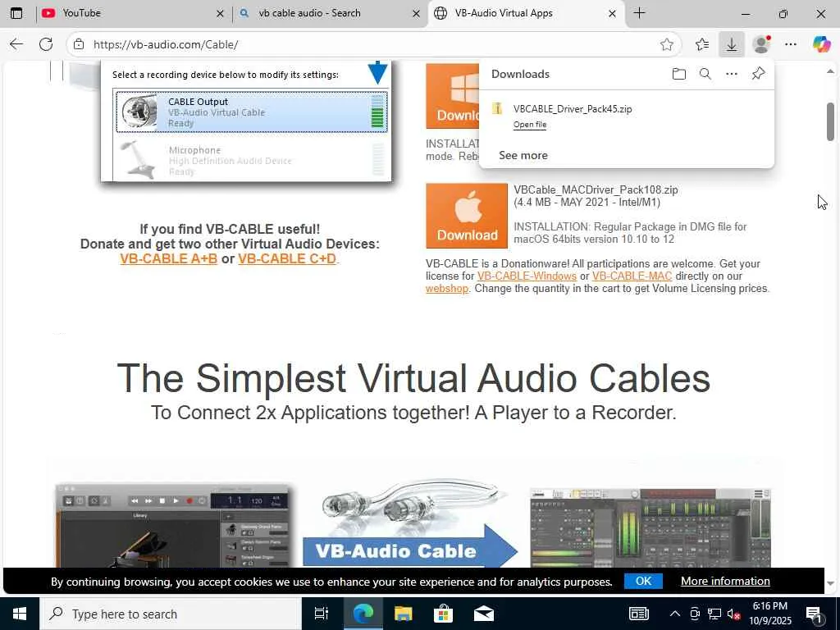Click the scrollbar down arrow

click(830, 583)
